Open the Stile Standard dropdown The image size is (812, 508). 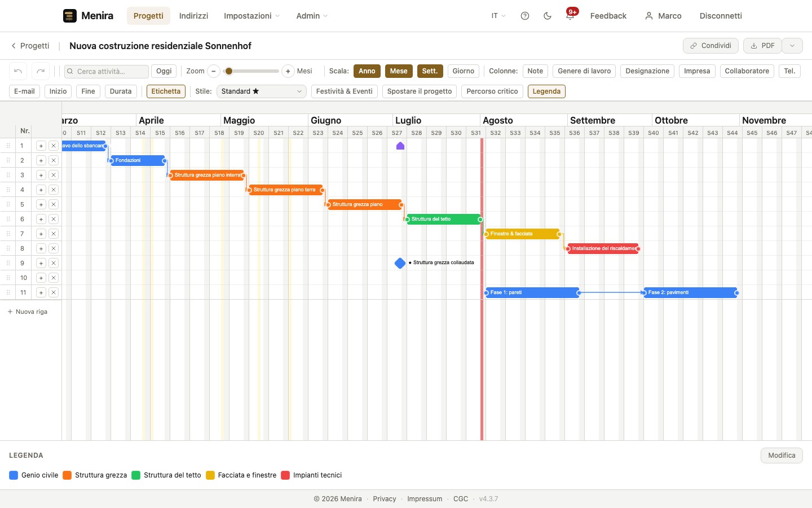click(262, 91)
